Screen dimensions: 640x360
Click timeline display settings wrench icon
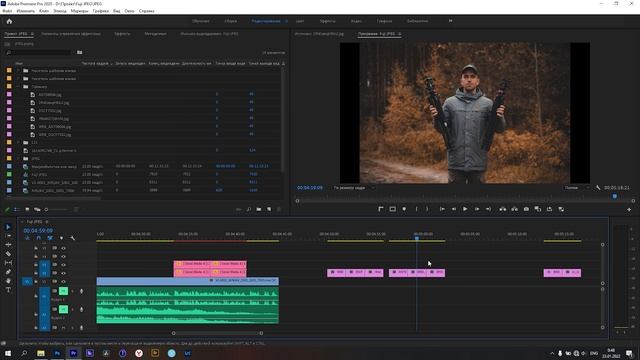pyautogui.click(x=72, y=238)
